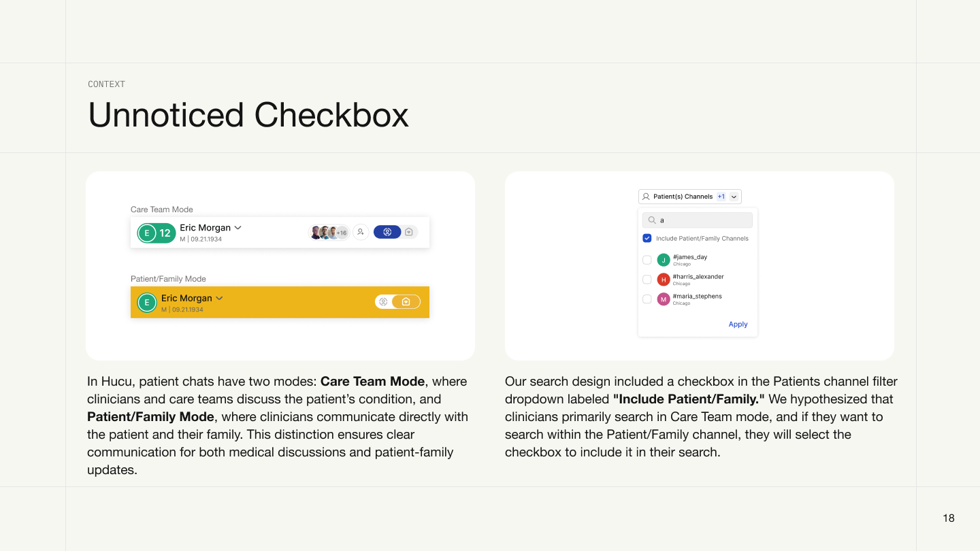
Task: Click grey Patient/Family home icon in white header
Action: [x=409, y=232]
